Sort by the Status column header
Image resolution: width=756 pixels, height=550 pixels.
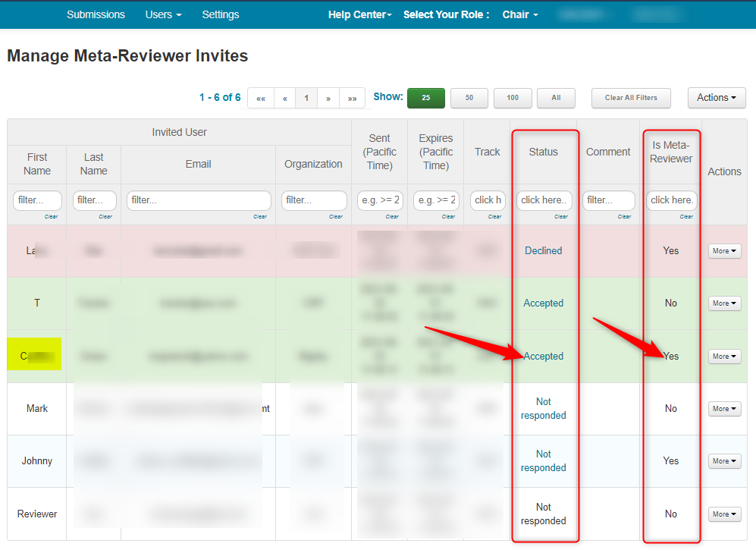coord(544,152)
